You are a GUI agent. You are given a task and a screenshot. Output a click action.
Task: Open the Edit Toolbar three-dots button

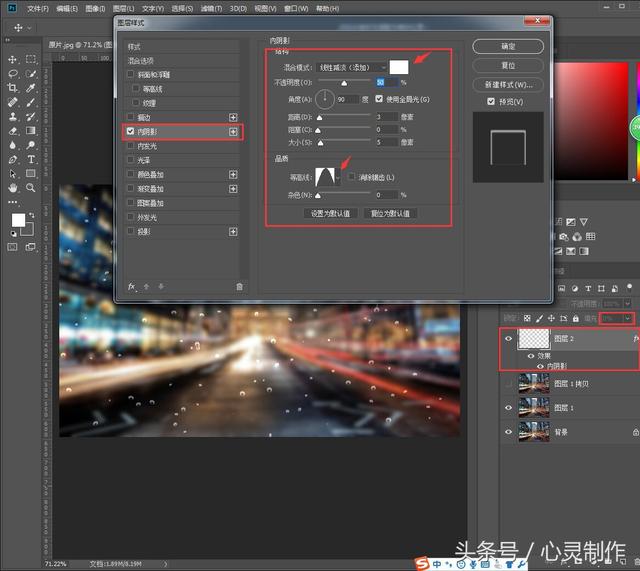pos(13,202)
